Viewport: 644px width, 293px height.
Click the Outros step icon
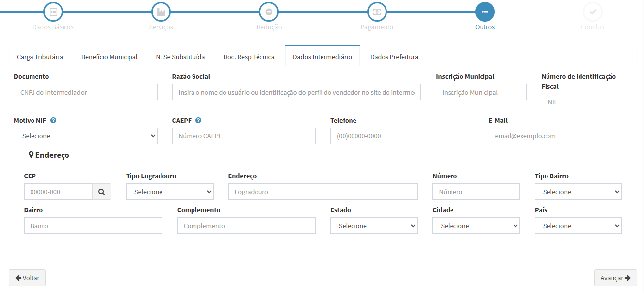485,11
